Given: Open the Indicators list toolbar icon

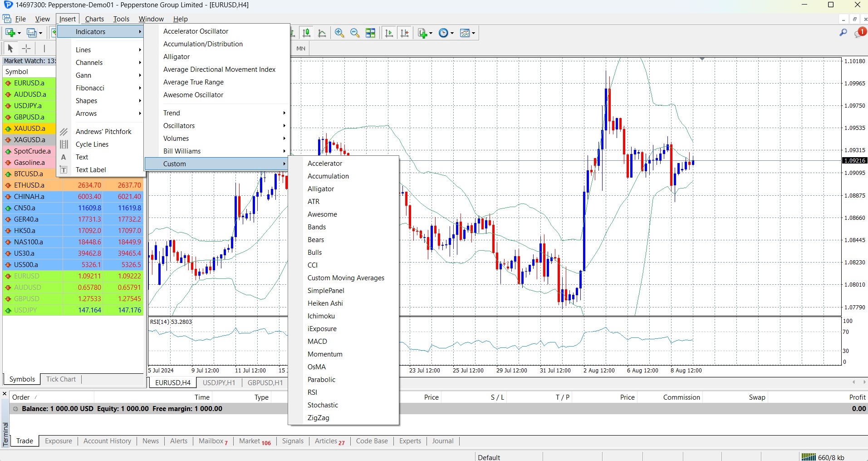Looking at the screenshot, I should click(465, 33).
